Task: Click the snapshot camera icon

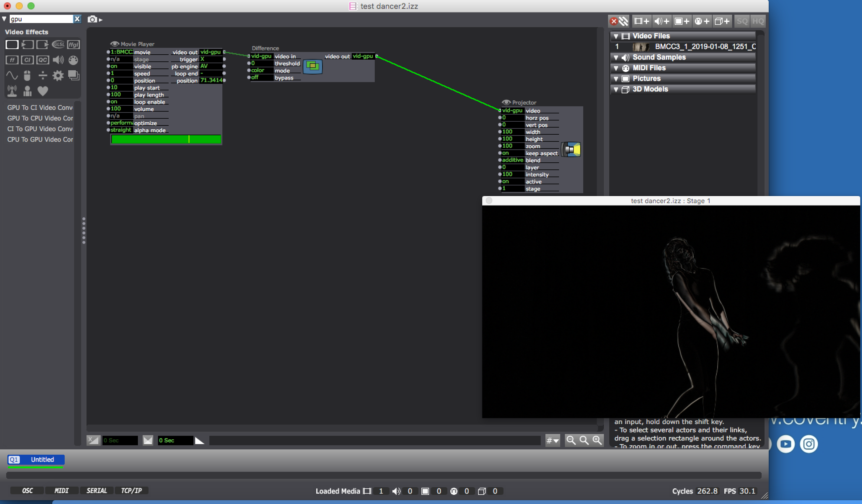Action: [x=92, y=19]
